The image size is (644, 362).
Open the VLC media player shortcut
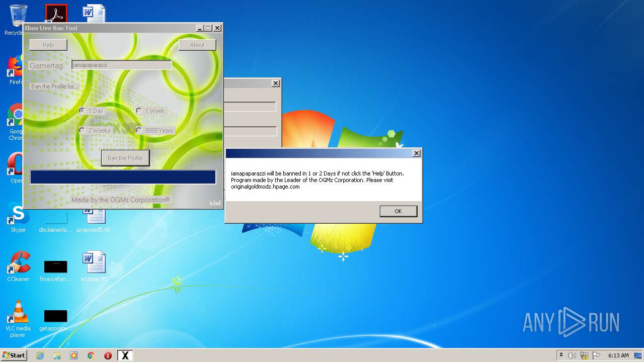point(18,319)
